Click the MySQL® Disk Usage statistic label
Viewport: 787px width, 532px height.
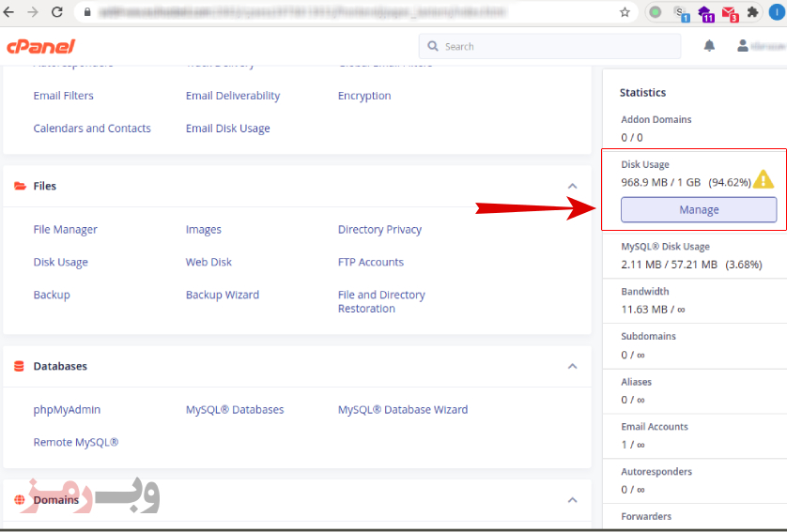pyautogui.click(x=665, y=247)
